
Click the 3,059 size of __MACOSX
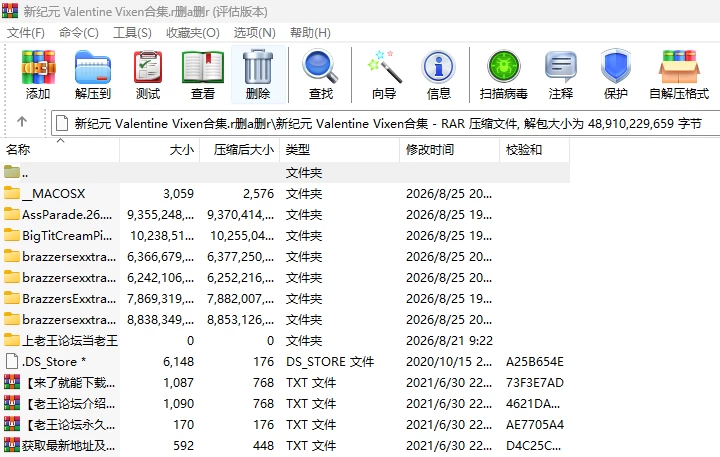(178, 194)
